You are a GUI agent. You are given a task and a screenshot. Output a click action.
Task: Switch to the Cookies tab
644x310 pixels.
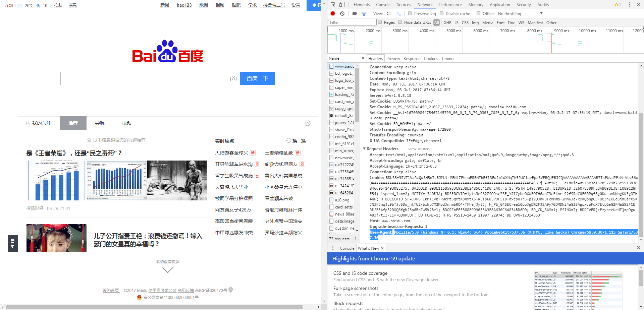[431, 59]
